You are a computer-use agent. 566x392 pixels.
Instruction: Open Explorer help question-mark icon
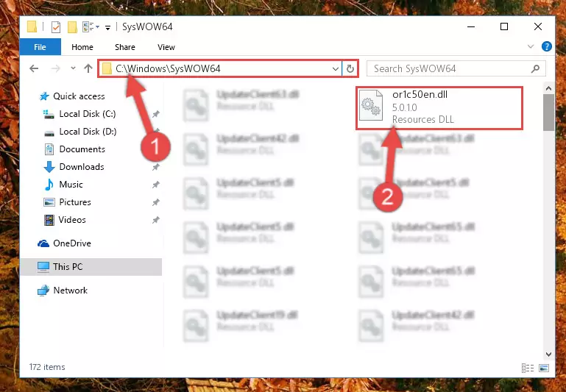547,46
